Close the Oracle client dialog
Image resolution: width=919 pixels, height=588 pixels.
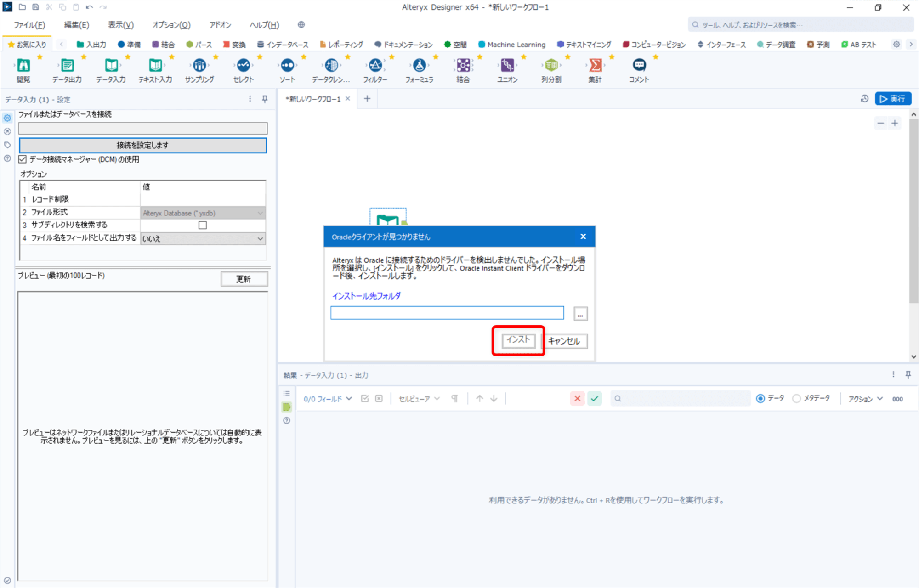[583, 237]
